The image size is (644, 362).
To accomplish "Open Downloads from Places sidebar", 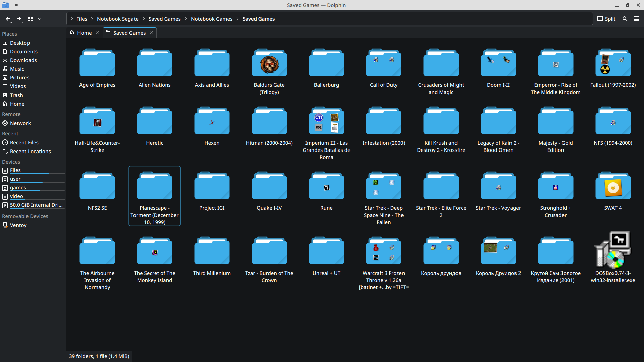I will [x=23, y=60].
